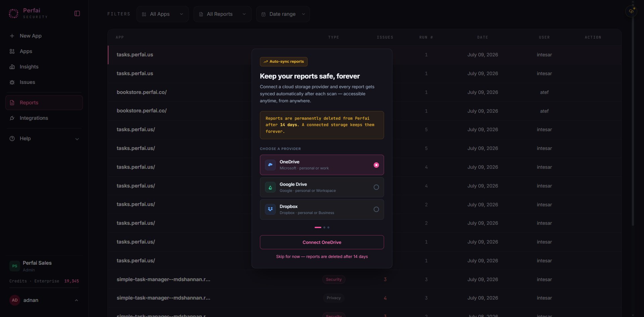Select the OneDrive radio button
The width and height of the screenshot is (644, 317).
pyautogui.click(x=376, y=165)
